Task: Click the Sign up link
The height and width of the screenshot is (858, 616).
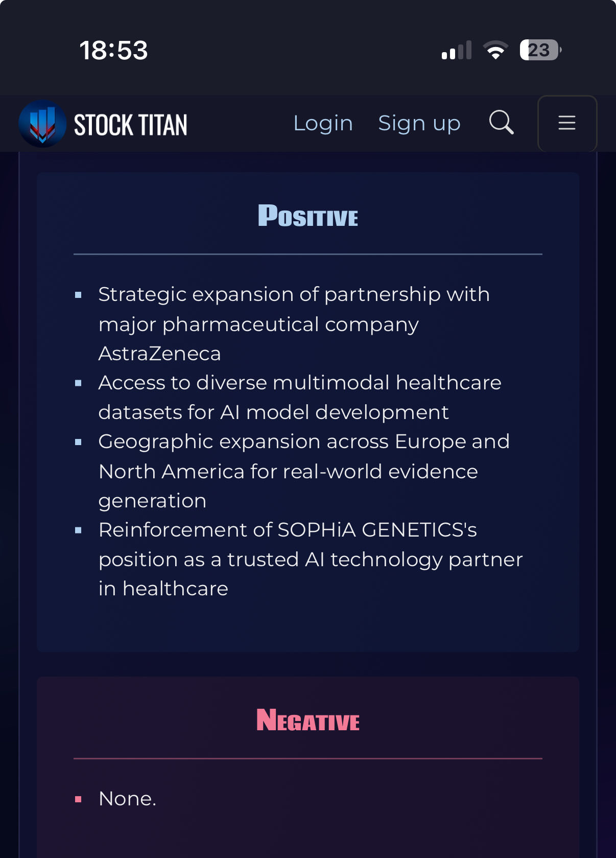Action: pos(419,123)
